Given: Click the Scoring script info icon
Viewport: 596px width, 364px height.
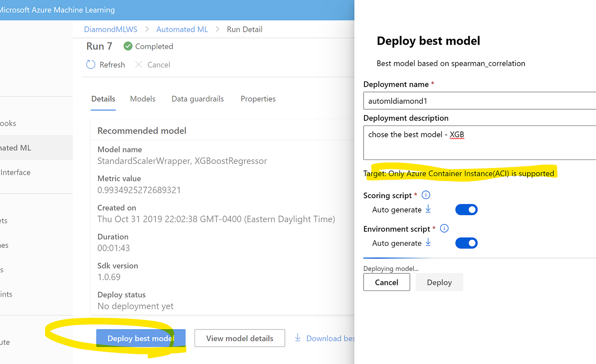Looking at the screenshot, I should (426, 195).
